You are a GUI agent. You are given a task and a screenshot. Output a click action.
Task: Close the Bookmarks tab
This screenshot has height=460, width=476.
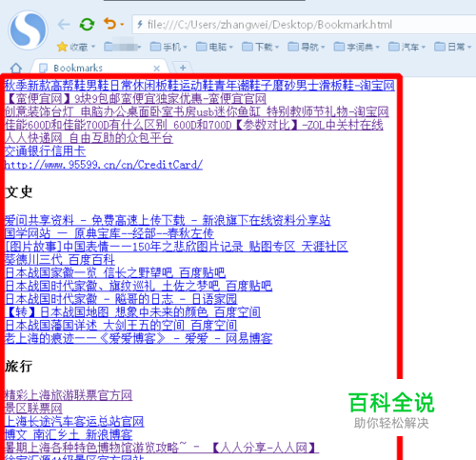click(x=156, y=69)
